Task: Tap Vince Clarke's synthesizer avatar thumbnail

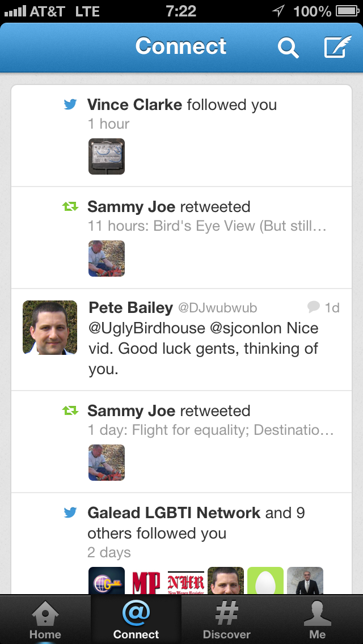Action: 107,156
